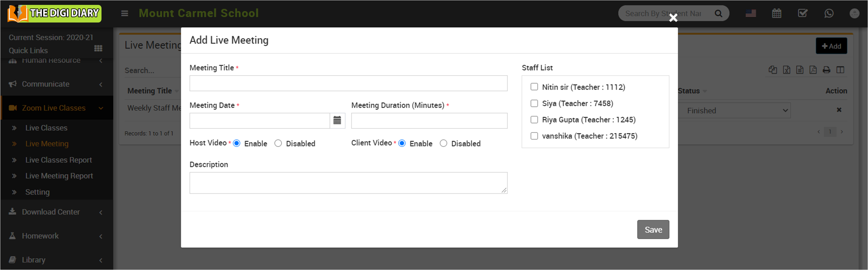
Task: Close the Add Live Meeting dialog
Action: pos(673,18)
